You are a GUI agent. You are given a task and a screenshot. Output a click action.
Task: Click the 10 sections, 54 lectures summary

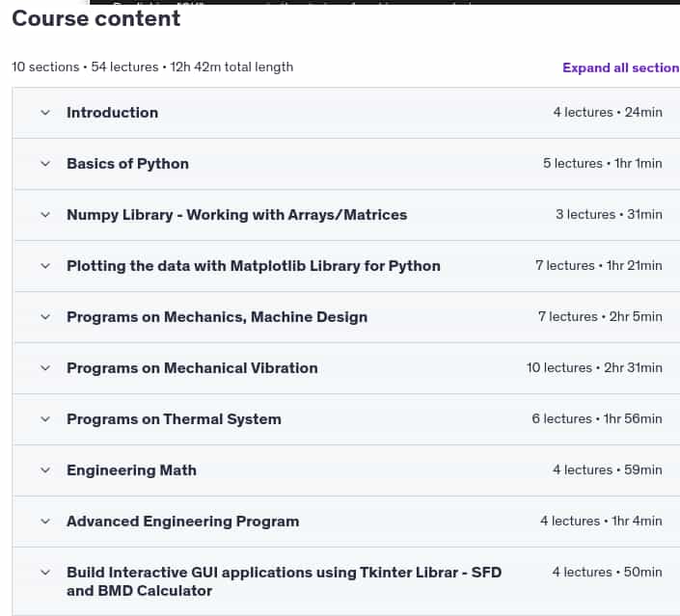point(152,67)
